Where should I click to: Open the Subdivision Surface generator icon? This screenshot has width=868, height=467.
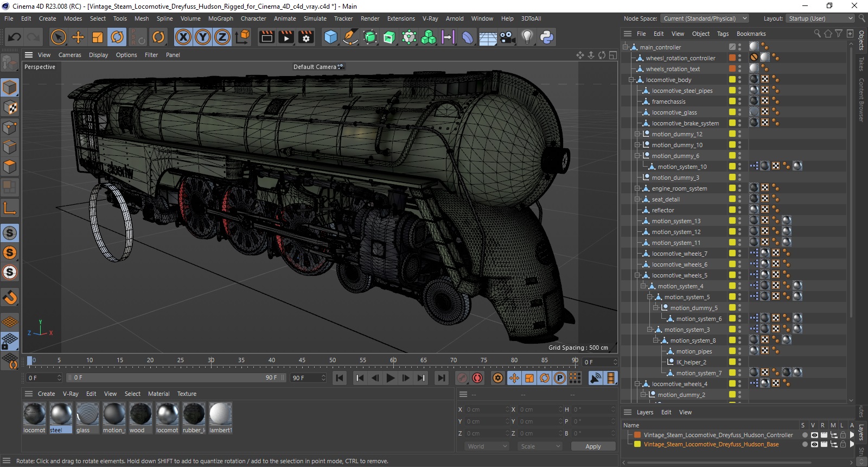pyautogui.click(x=370, y=37)
